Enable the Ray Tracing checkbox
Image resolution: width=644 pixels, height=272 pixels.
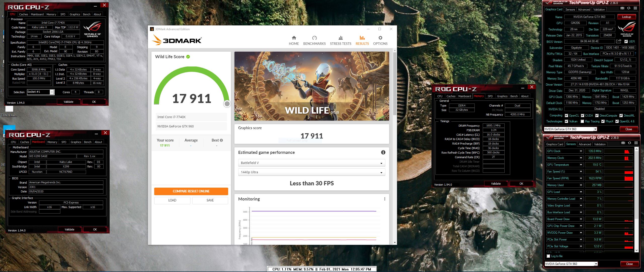point(582,121)
